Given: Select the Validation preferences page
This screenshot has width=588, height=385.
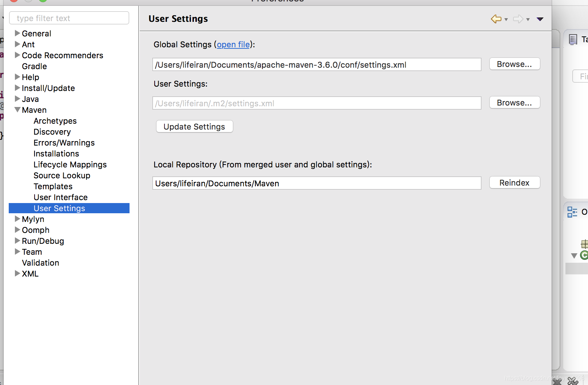Looking at the screenshot, I should click(40, 263).
